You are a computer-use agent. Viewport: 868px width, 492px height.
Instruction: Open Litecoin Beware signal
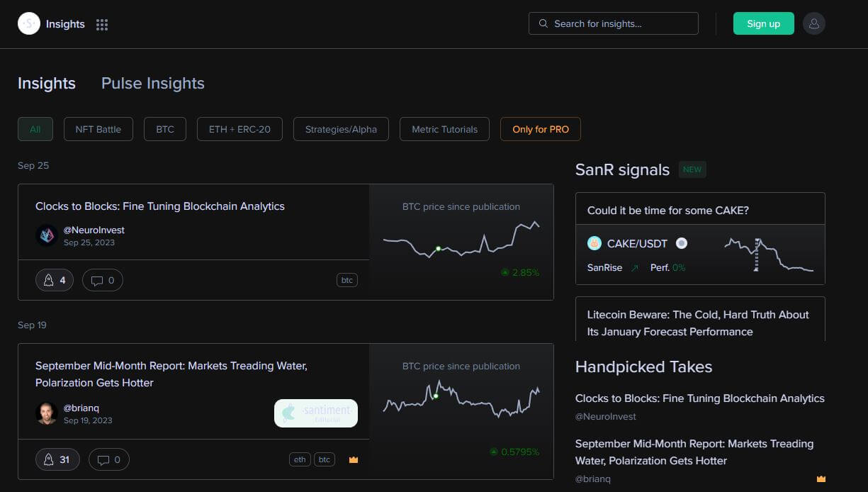[x=698, y=323]
